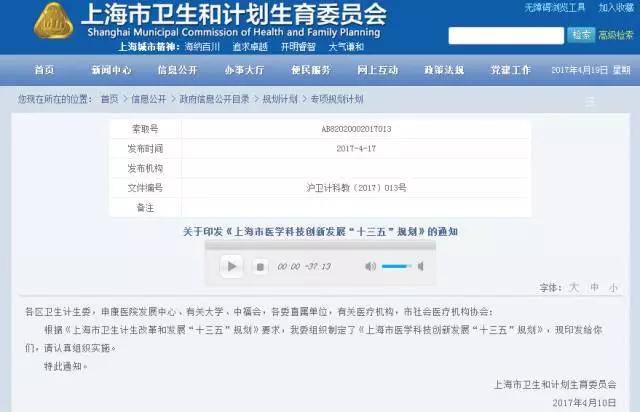The image size is (640, 412).
Task: Click header date 2017年4月19日
Action: pos(580,70)
